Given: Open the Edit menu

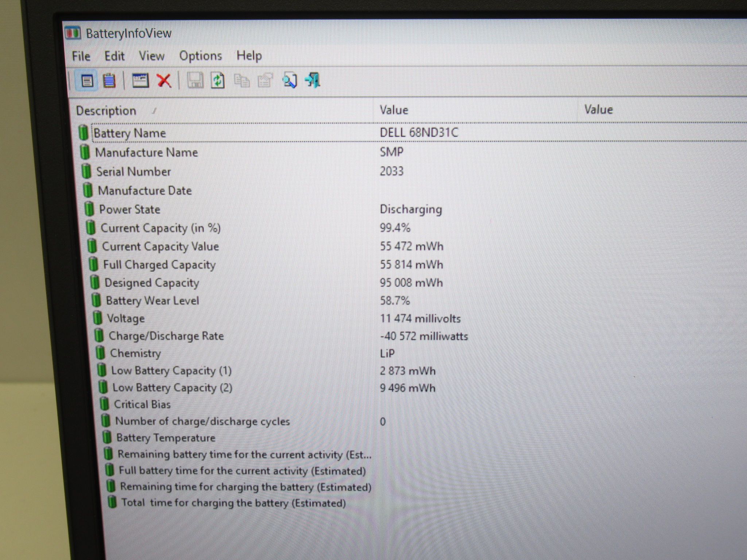Looking at the screenshot, I should (x=114, y=56).
